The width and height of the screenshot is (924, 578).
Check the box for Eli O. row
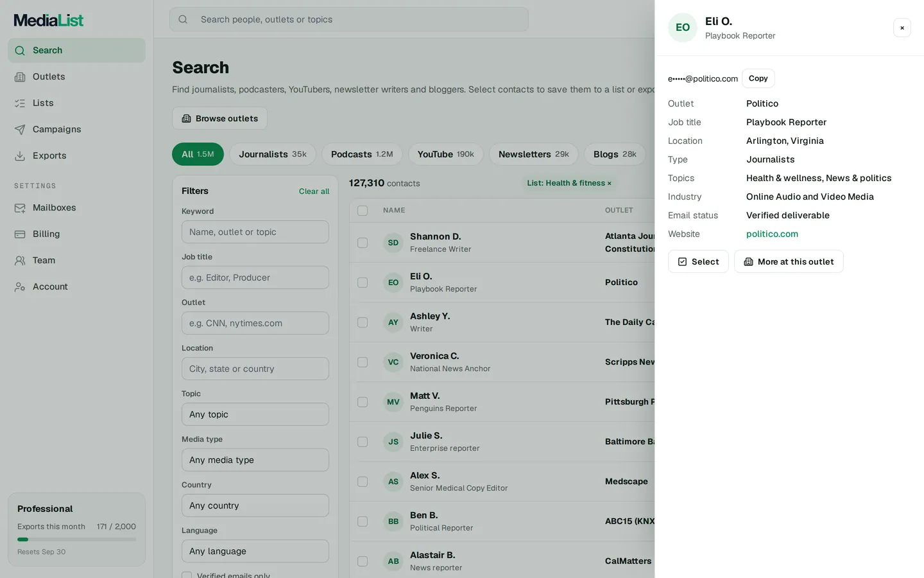tap(363, 283)
